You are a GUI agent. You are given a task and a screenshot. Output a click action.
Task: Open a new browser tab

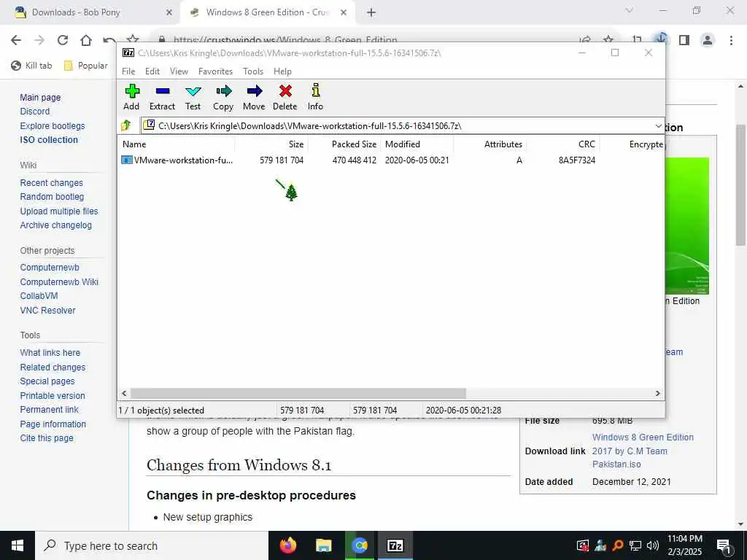371,13
